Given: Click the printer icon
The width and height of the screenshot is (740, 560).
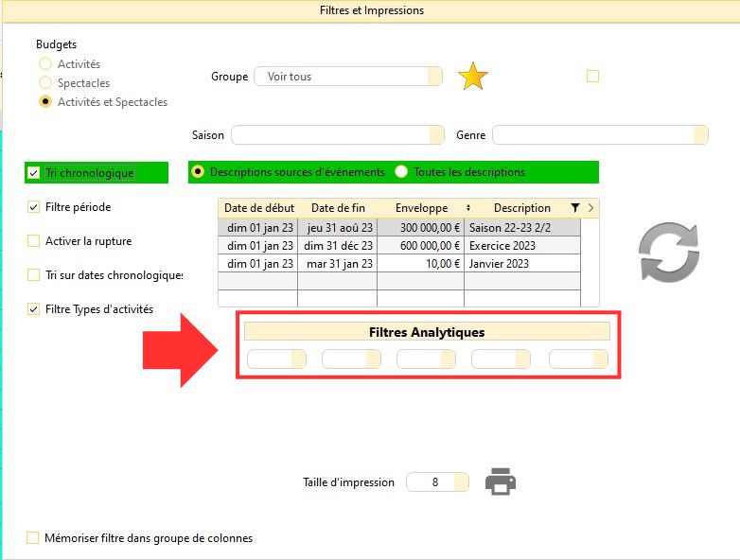Looking at the screenshot, I should (501, 481).
